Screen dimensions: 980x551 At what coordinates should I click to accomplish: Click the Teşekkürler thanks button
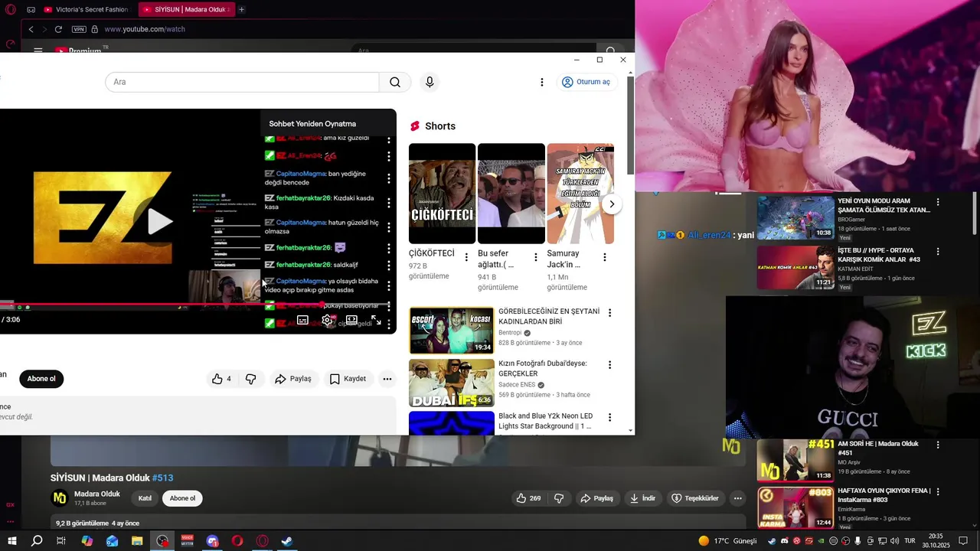[694, 498]
